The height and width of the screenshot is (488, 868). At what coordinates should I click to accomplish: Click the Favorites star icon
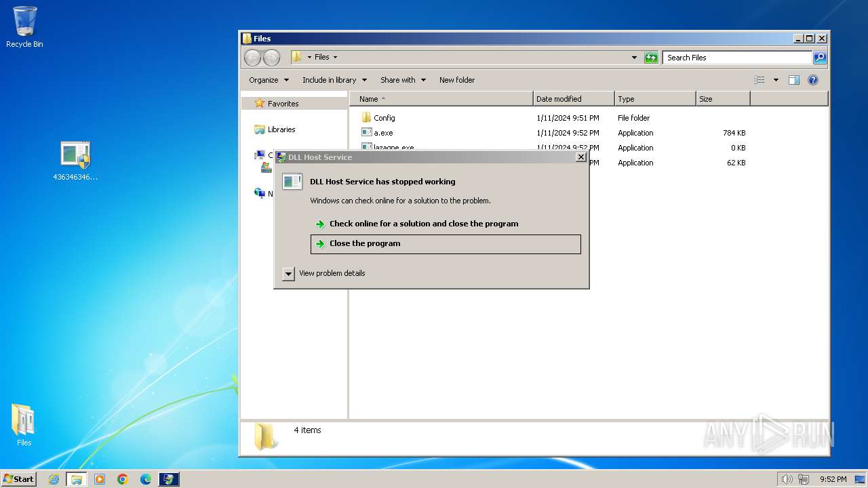259,104
